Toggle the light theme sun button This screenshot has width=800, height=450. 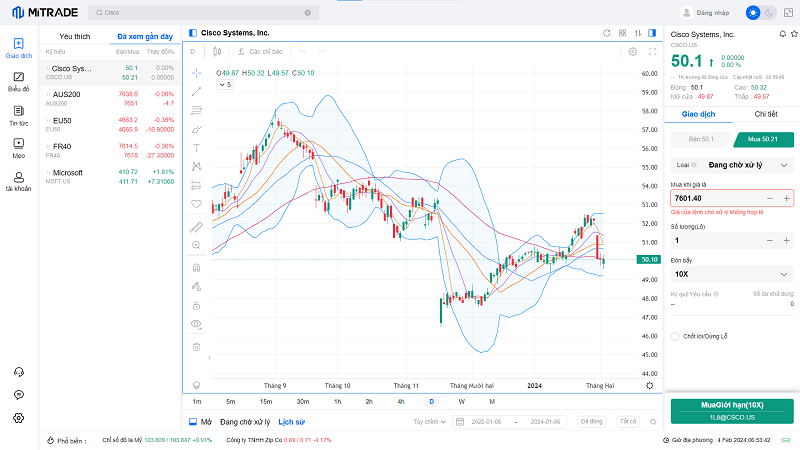coord(752,13)
